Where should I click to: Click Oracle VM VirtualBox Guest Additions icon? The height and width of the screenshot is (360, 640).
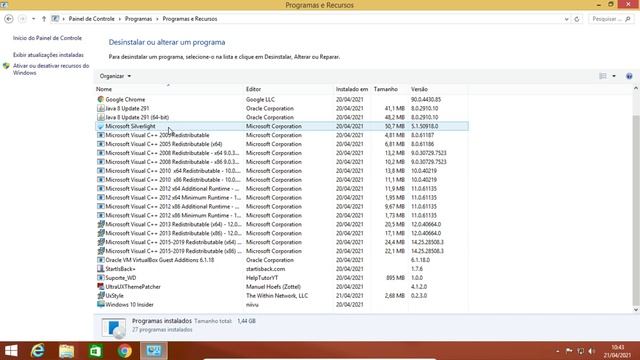point(101,260)
